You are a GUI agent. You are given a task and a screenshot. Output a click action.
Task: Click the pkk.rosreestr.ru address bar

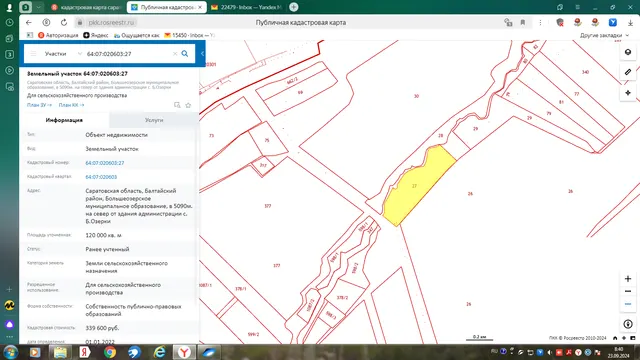(x=111, y=22)
